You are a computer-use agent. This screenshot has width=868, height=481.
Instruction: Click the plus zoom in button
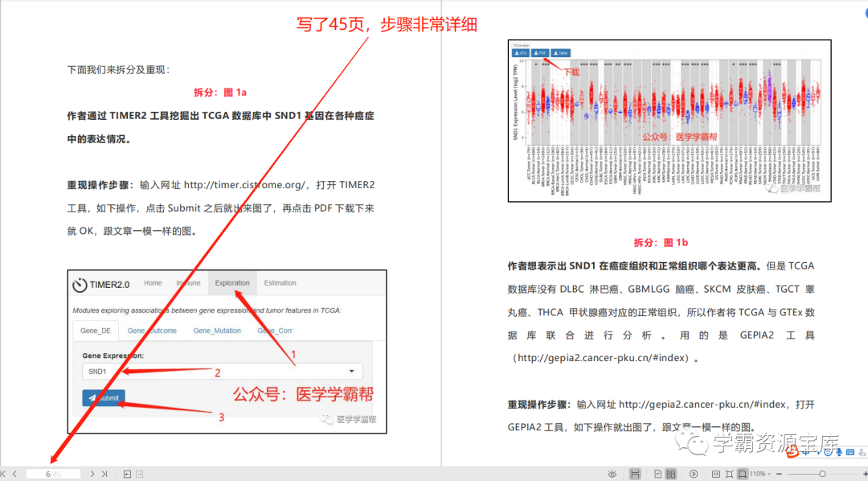pos(864,474)
